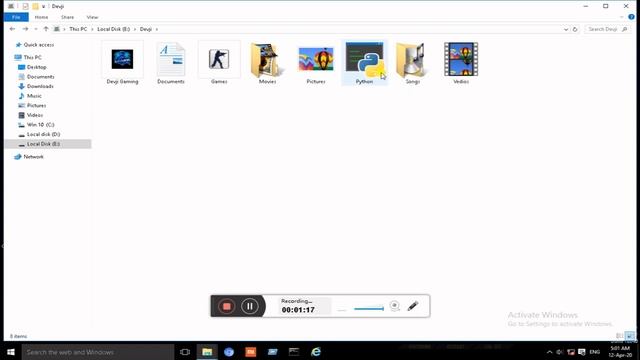Click the Search Devji box
Image resolution: width=640 pixels, height=360 pixels.
[x=607, y=29]
